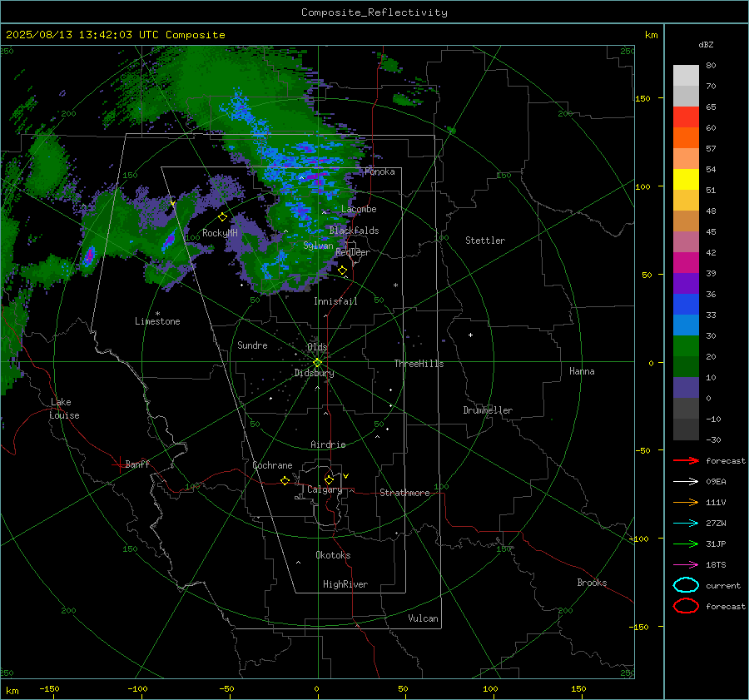The height and width of the screenshot is (700, 749).
Task: Click the Ponoka city label
Action: click(x=379, y=171)
